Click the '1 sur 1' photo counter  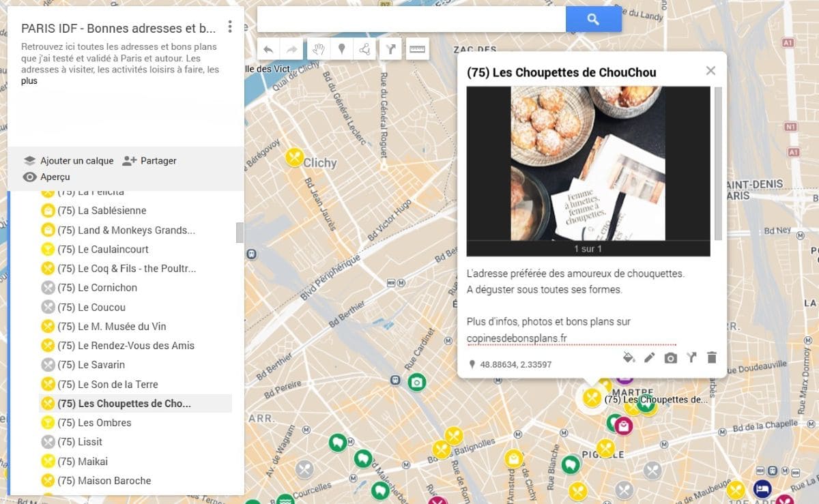588,249
